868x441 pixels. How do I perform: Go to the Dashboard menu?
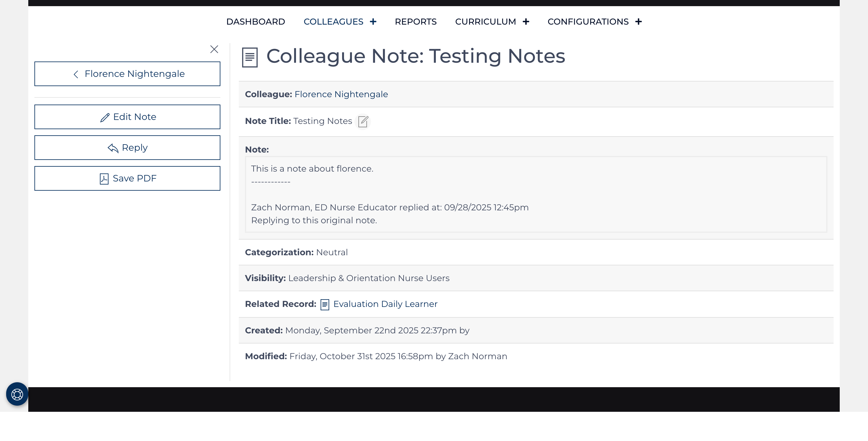click(255, 22)
